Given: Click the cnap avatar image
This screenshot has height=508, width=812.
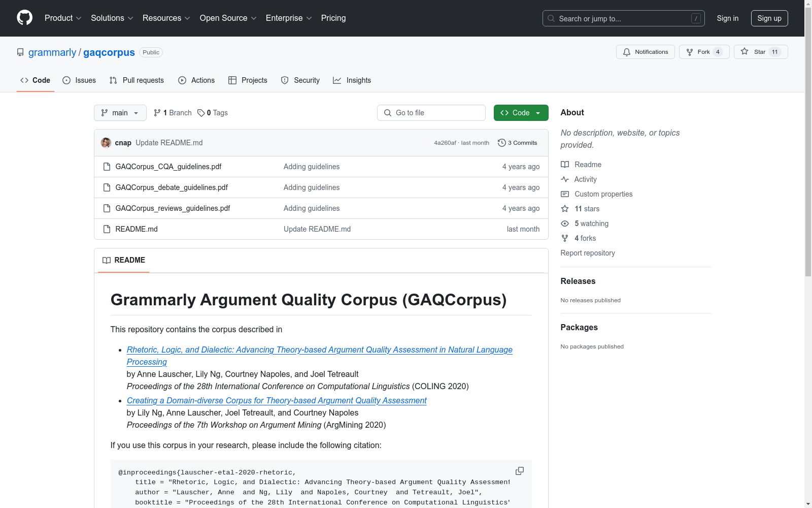Looking at the screenshot, I should pyautogui.click(x=106, y=143).
